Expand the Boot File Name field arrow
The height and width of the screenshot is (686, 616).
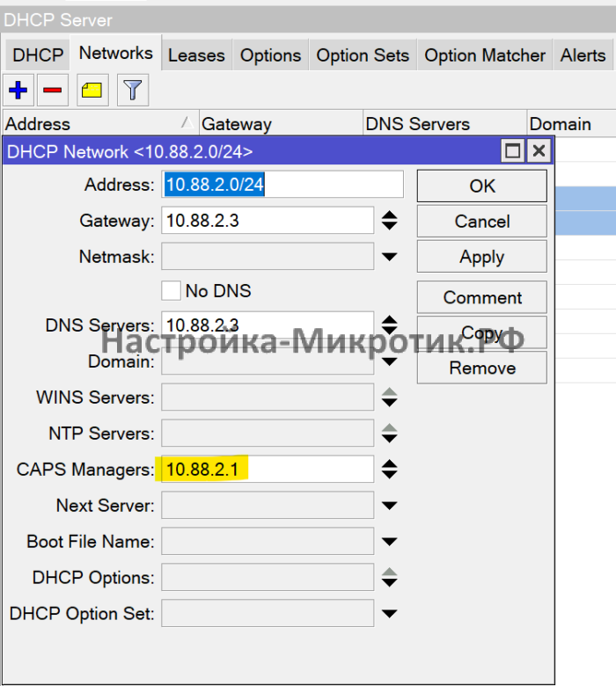point(389,542)
